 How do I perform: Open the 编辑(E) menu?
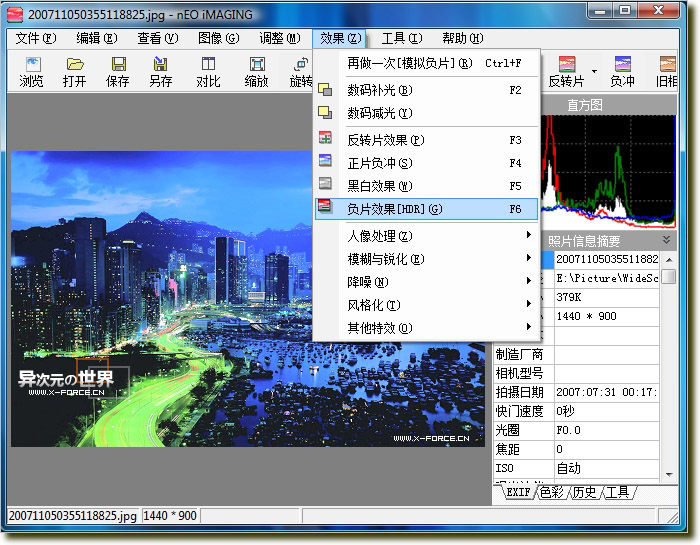tap(96, 38)
